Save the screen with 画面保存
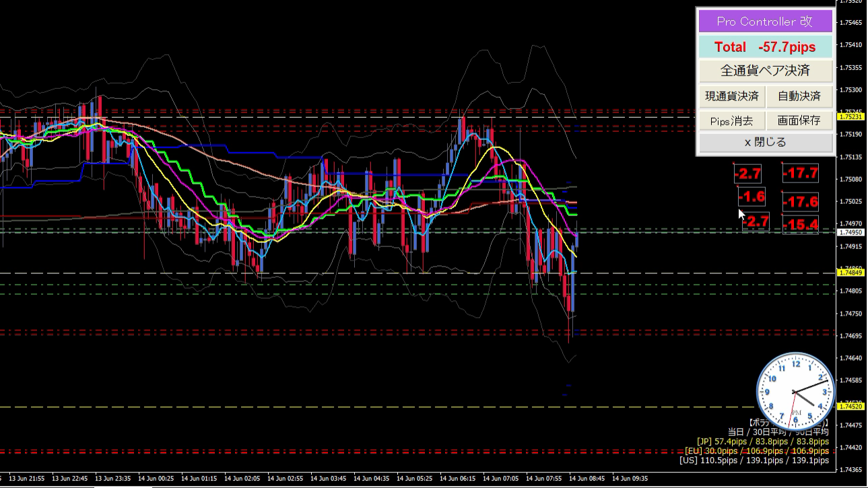 [x=799, y=121]
